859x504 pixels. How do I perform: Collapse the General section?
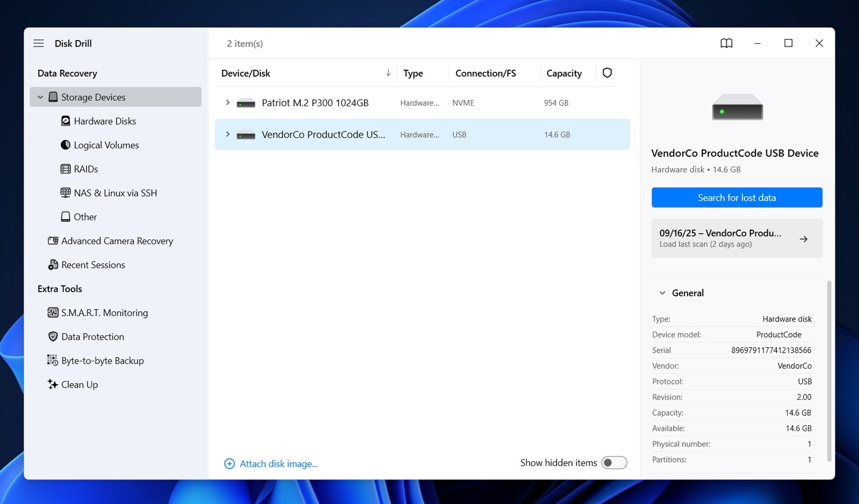click(x=662, y=293)
